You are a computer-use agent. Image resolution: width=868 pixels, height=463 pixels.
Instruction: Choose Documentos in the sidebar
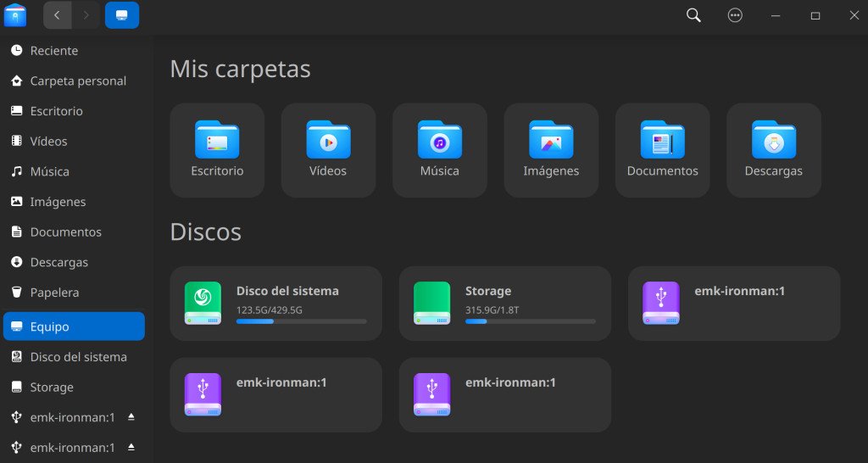[74, 232]
